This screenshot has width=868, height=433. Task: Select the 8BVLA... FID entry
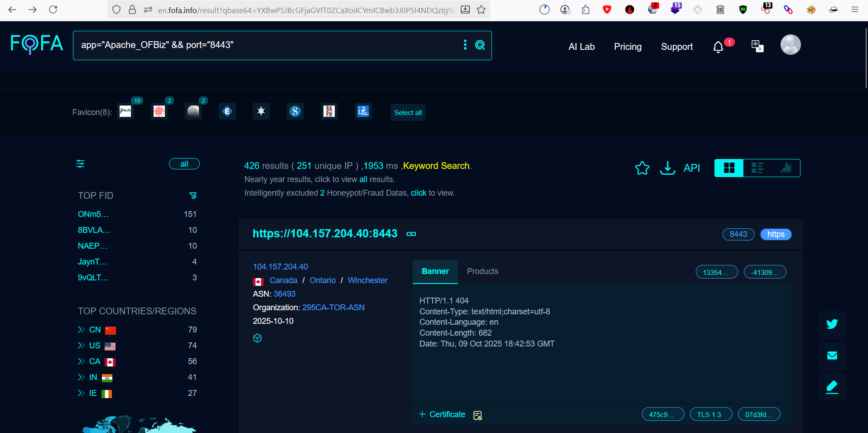(94, 230)
